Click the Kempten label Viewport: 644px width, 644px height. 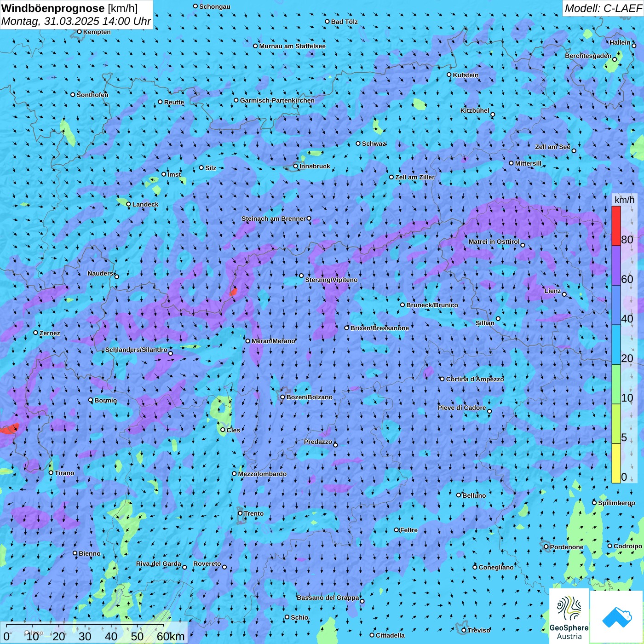[x=97, y=32]
